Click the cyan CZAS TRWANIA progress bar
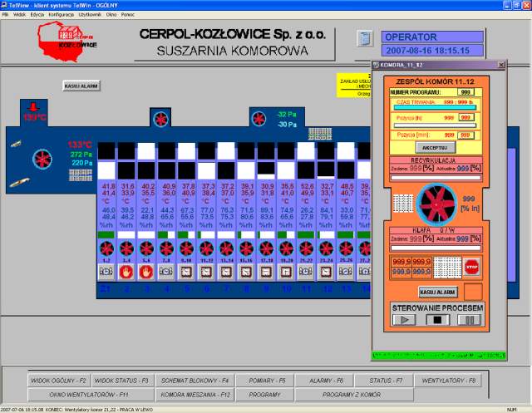 click(435, 107)
